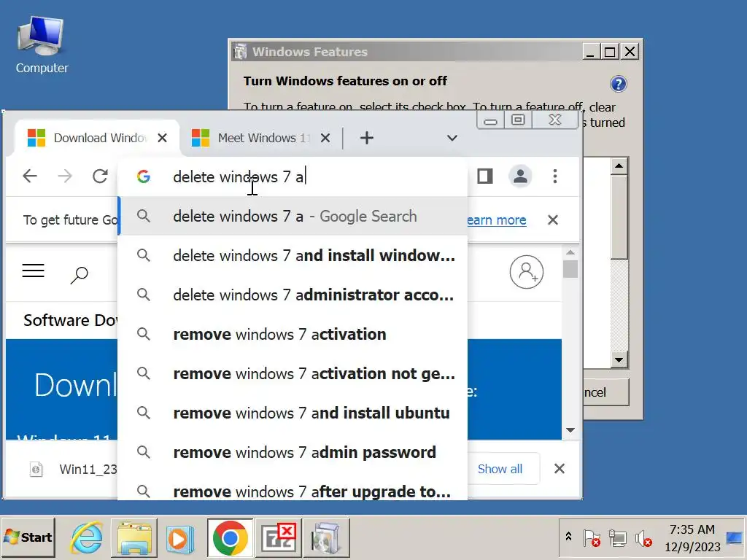Click the 'Software Do' page heading
Viewport: 747px width, 560px height.
71,320
